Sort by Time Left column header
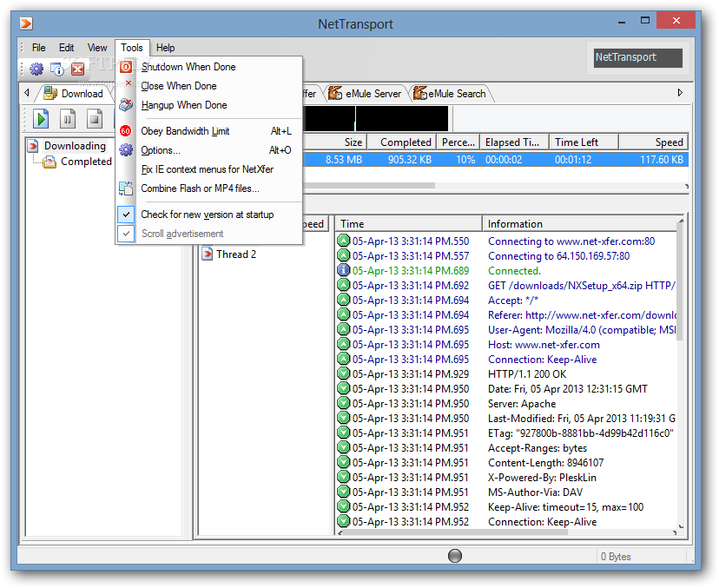This screenshot has width=719, height=588. tap(584, 142)
